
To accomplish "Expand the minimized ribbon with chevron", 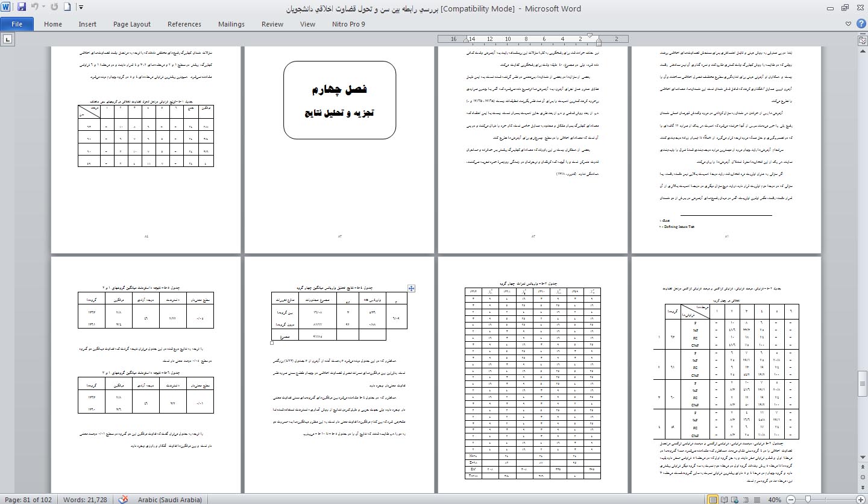I will click(x=849, y=24).
